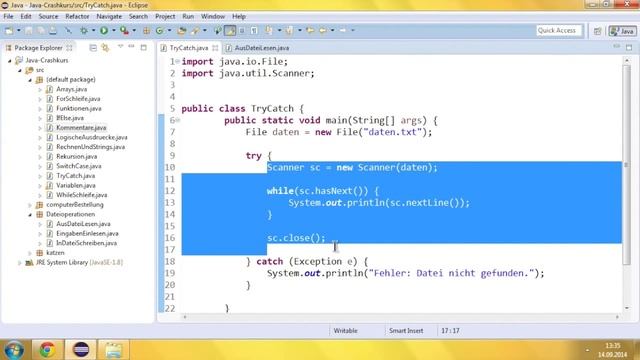The width and height of the screenshot is (640, 360).
Task: Click Eclipse icon in the taskbar
Action: pos(81,350)
